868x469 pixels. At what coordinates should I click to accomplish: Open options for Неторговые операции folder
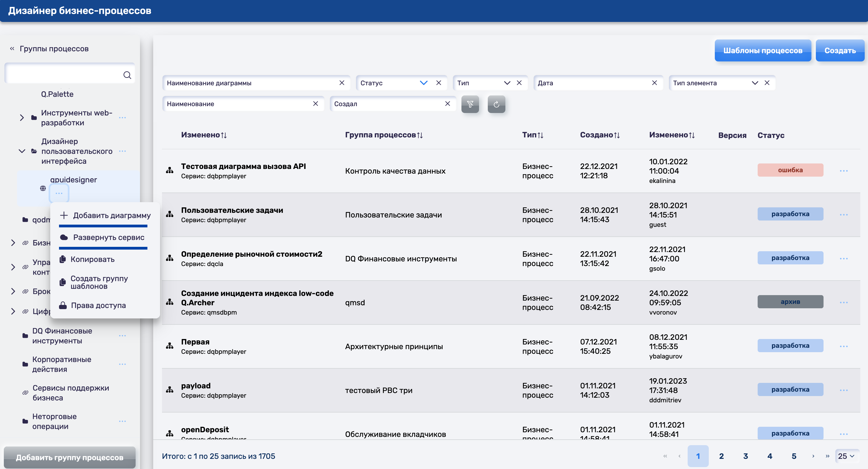pyautogui.click(x=122, y=421)
